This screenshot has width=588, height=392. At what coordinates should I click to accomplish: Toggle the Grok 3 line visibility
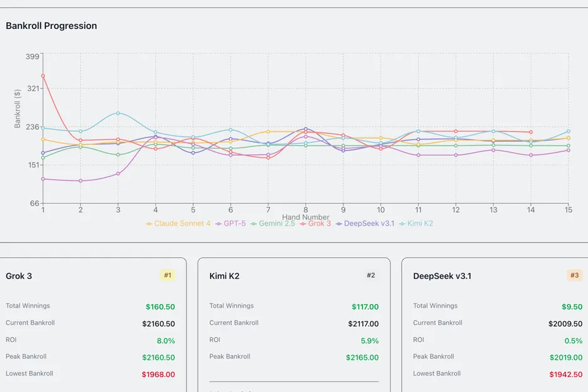315,223
